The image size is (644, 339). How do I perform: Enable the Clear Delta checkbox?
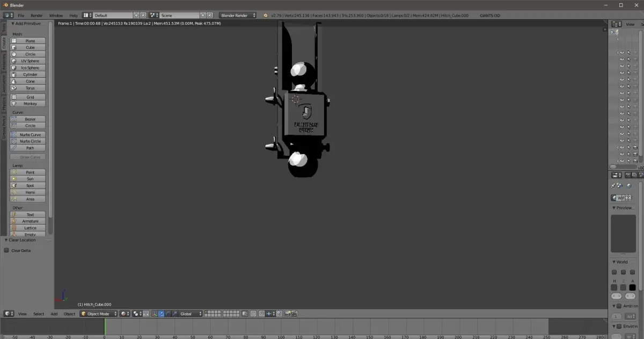coord(6,250)
